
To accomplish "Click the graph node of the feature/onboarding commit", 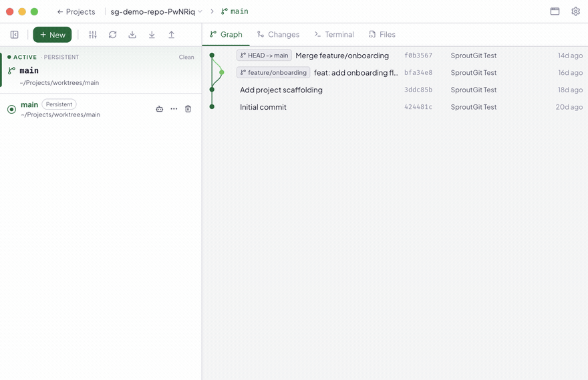I will [222, 72].
